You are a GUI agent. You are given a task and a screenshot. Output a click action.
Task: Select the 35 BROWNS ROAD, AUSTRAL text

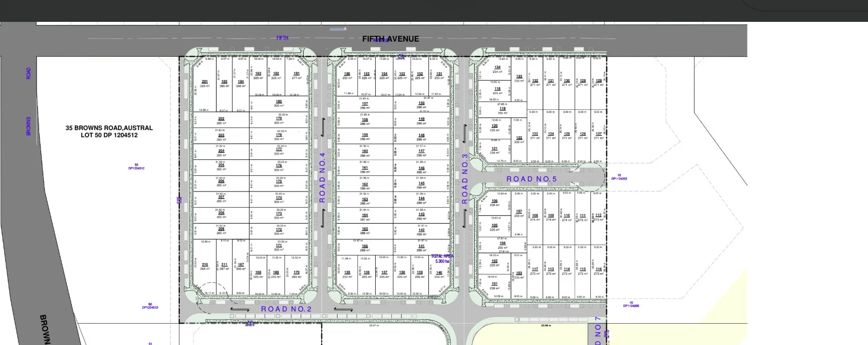(x=109, y=128)
